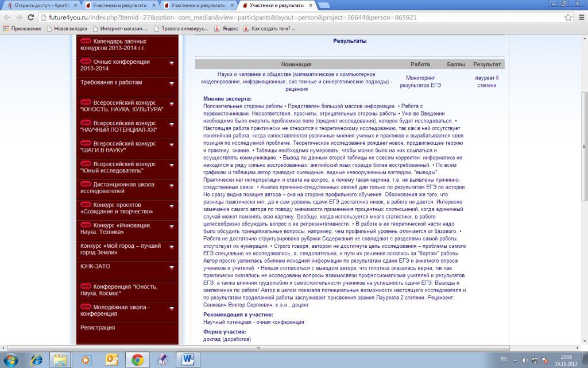Expand the ЮНК-ЗАТО submenu arrow

coord(171,267)
